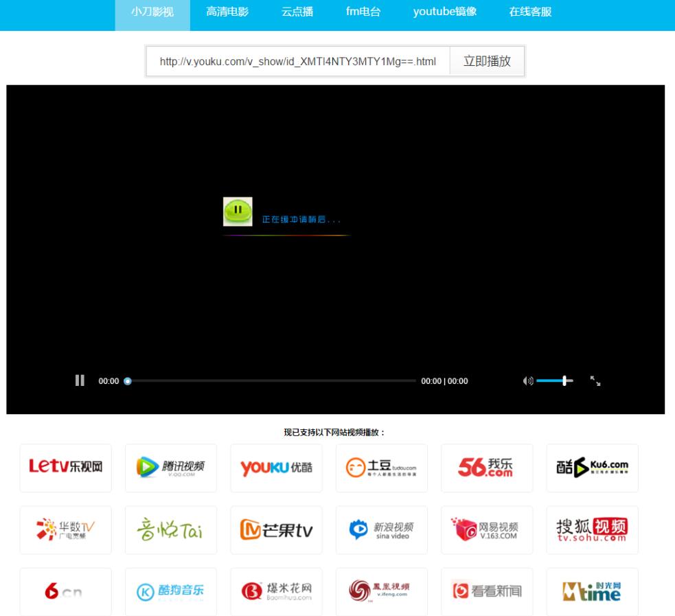Open the 新浪视频 sina video logo
Viewport: 675px width, 616px height.
[x=382, y=530]
